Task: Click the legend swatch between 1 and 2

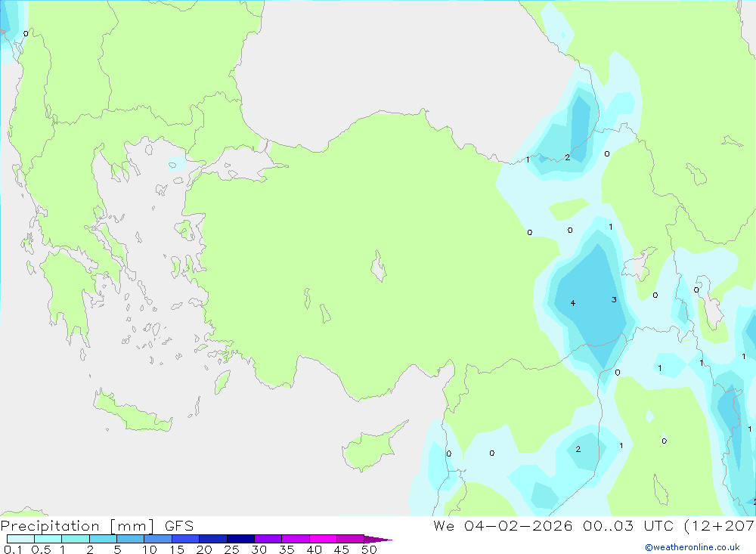Action: pyautogui.click(x=75, y=539)
